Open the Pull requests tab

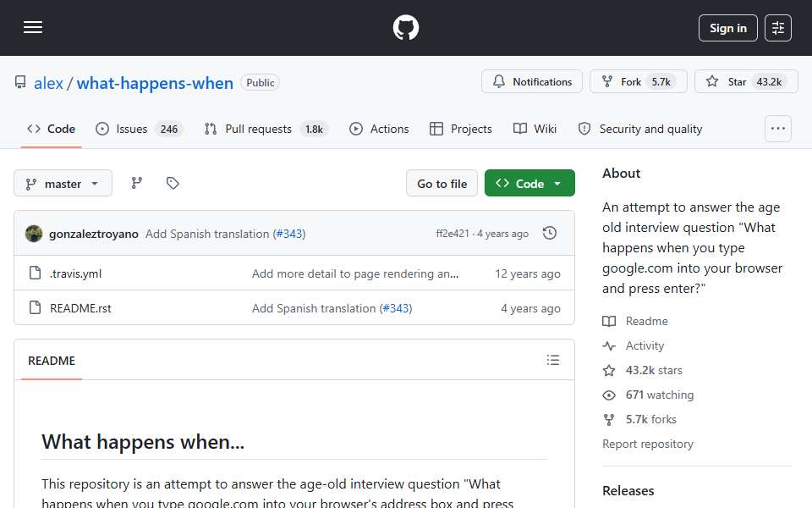click(x=265, y=129)
